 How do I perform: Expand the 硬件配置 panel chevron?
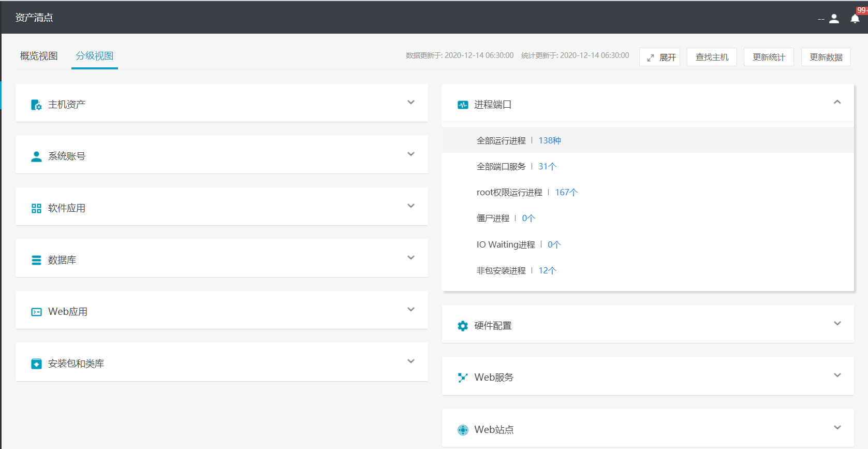click(837, 324)
